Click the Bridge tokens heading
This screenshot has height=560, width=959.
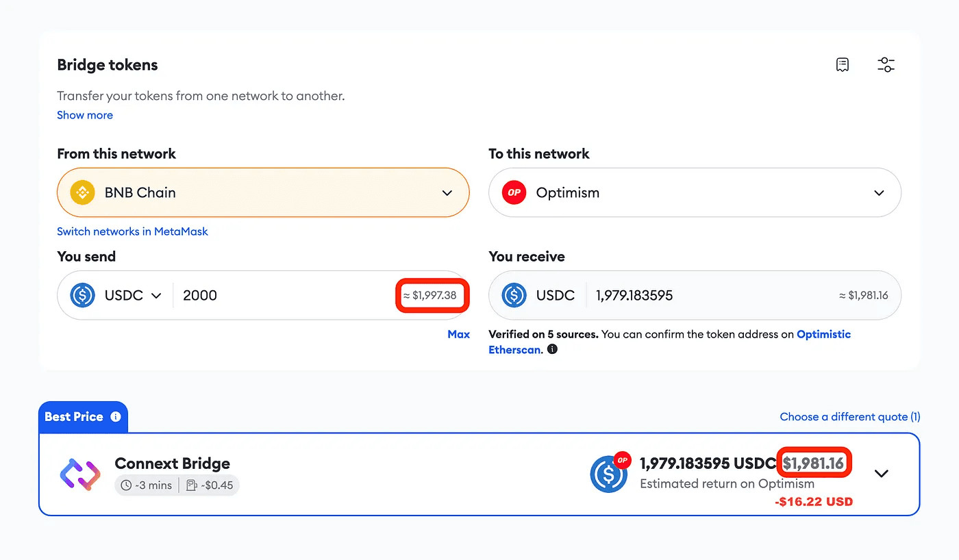[x=108, y=65]
